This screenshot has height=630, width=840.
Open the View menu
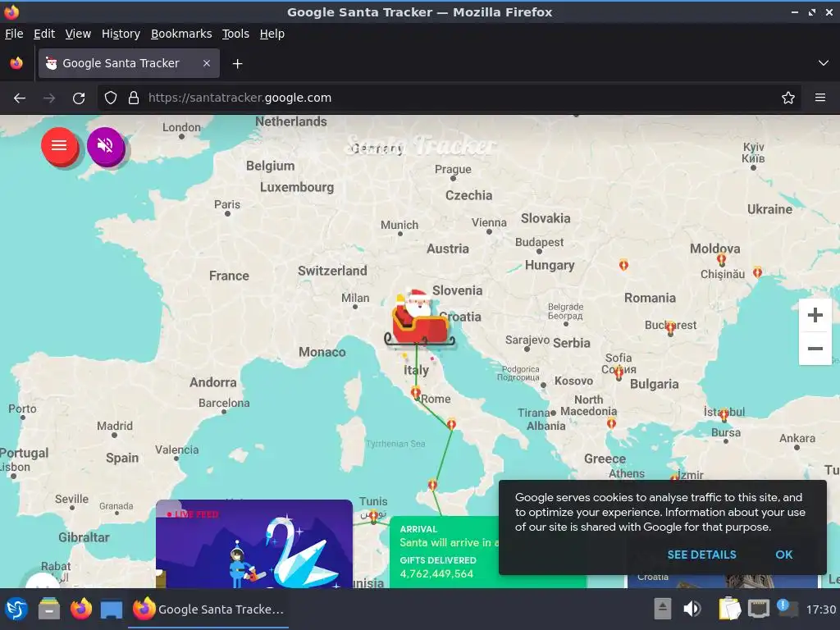coord(78,34)
